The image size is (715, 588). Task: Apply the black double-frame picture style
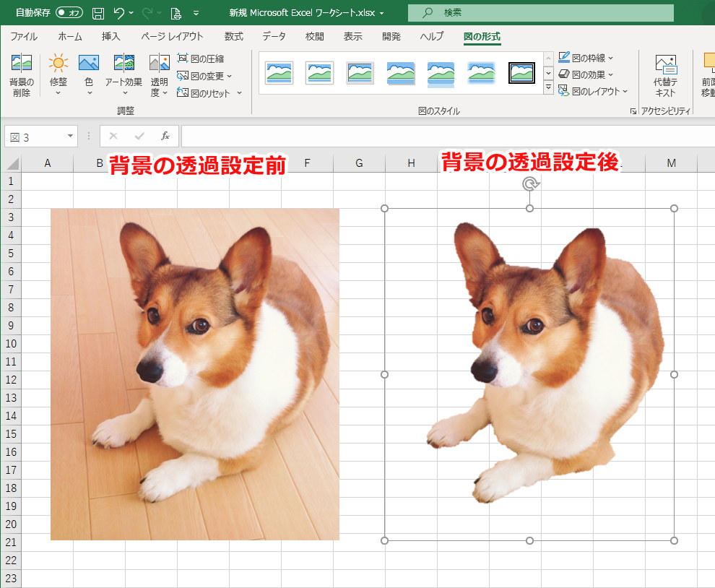521,73
